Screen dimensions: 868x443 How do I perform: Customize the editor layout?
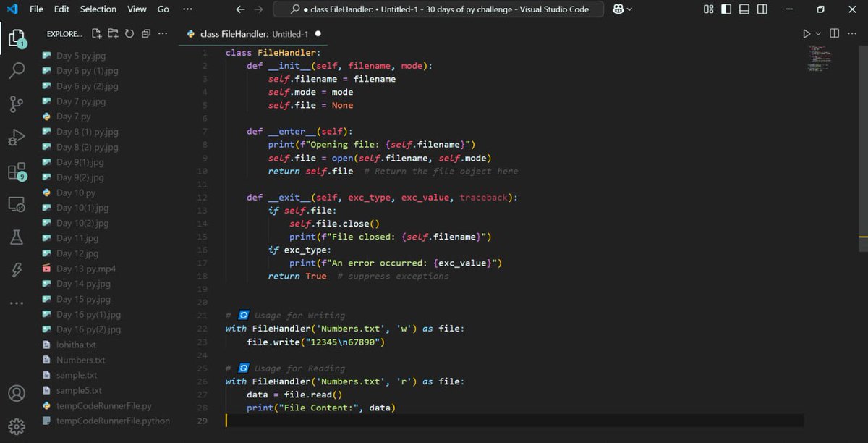pos(709,9)
